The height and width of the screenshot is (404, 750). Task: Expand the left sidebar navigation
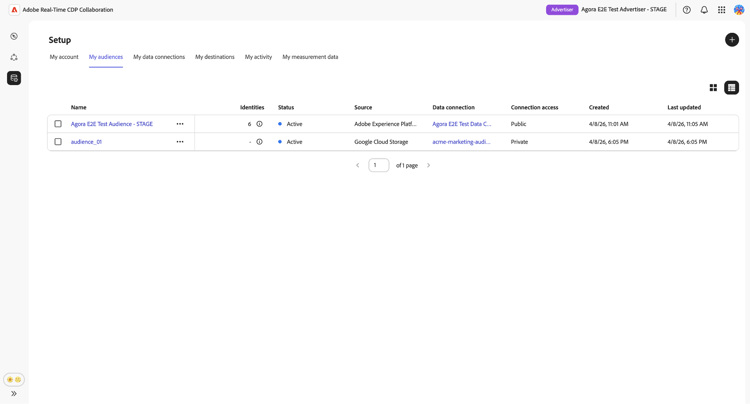pyautogui.click(x=14, y=394)
